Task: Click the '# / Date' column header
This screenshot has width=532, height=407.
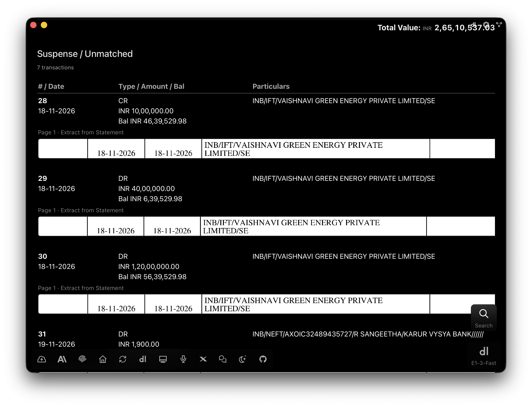Action: click(51, 86)
